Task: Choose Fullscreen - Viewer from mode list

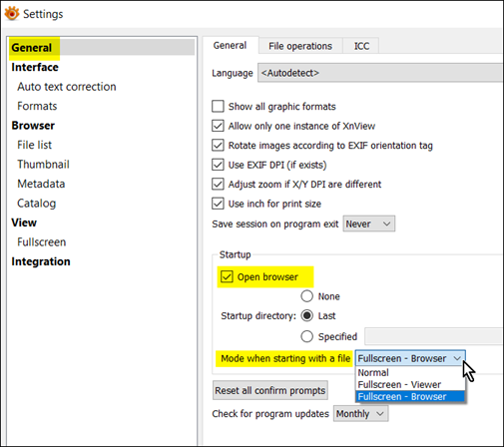Action: (410, 385)
